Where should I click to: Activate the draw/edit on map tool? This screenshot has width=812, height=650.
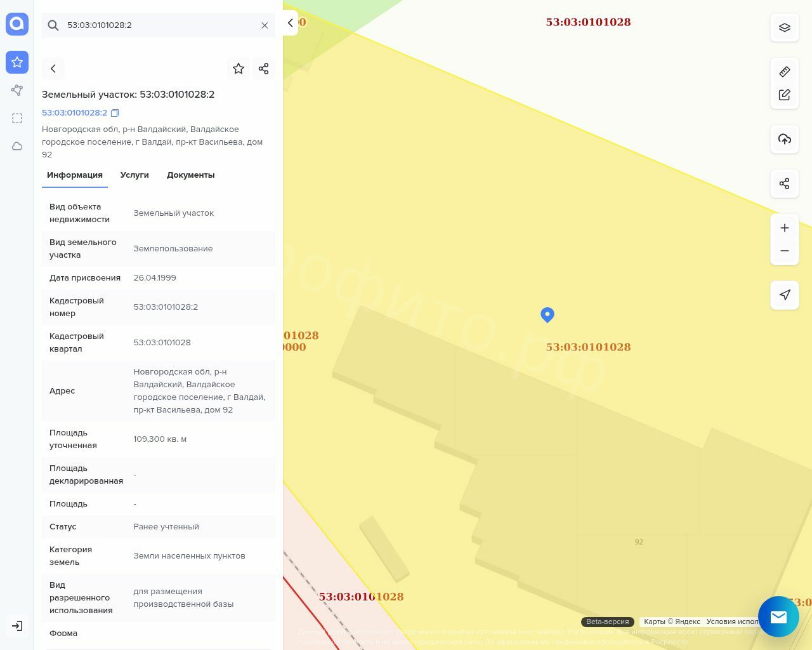(784, 95)
